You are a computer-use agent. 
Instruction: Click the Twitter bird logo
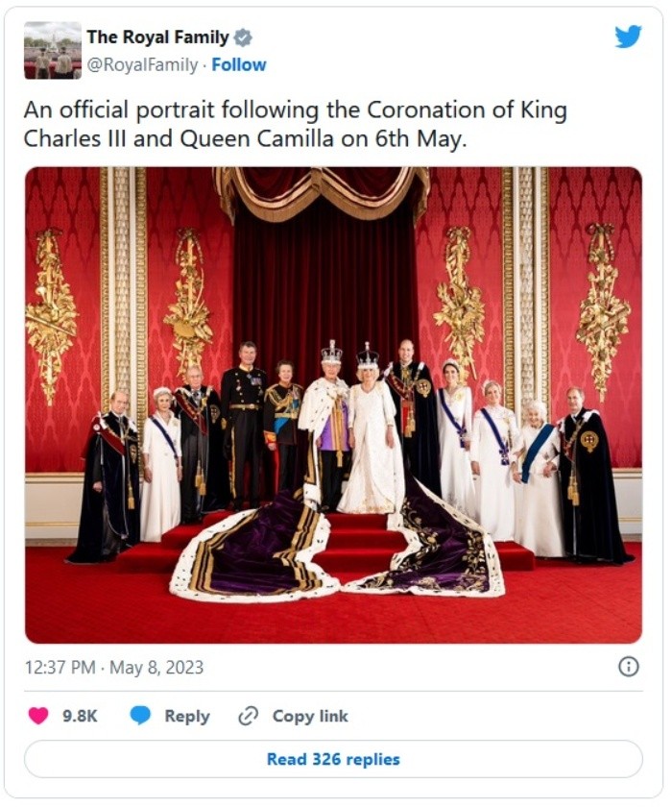click(x=628, y=37)
